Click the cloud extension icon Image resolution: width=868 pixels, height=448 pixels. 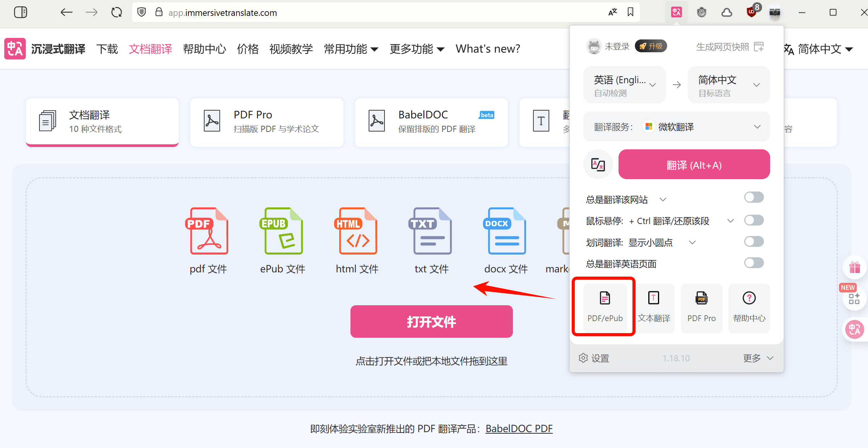tap(727, 12)
